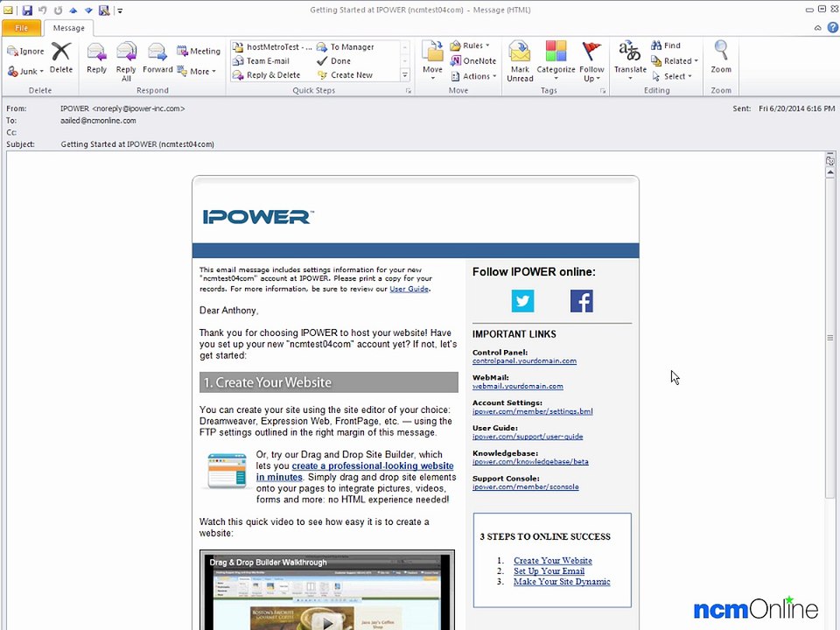The height and width of the screenshot is (630, 840).
Task: Open ipower.com/support/user-guide link
Action: click(x=528, y=436)
